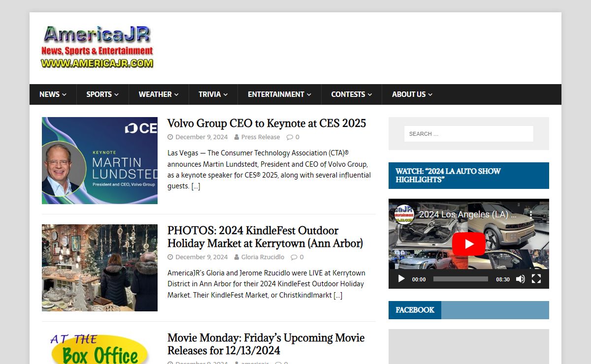Play the 2024 LA Auto Show YouTube video
This screenshot has height=364, width=591.
tap(469, 244)
